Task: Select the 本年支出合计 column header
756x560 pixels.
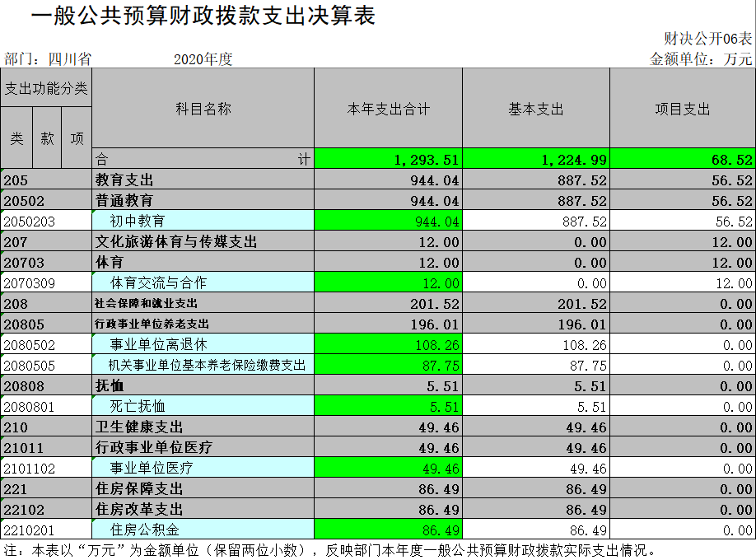Action: tap(388, 109)
